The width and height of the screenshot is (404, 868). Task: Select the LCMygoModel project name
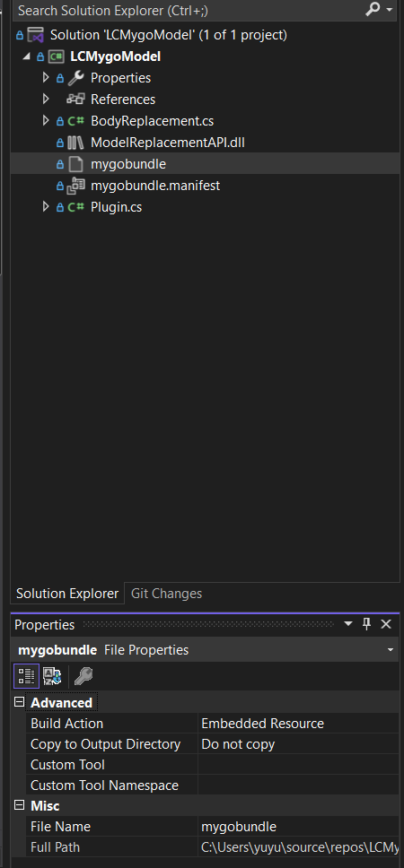point(116,57)
